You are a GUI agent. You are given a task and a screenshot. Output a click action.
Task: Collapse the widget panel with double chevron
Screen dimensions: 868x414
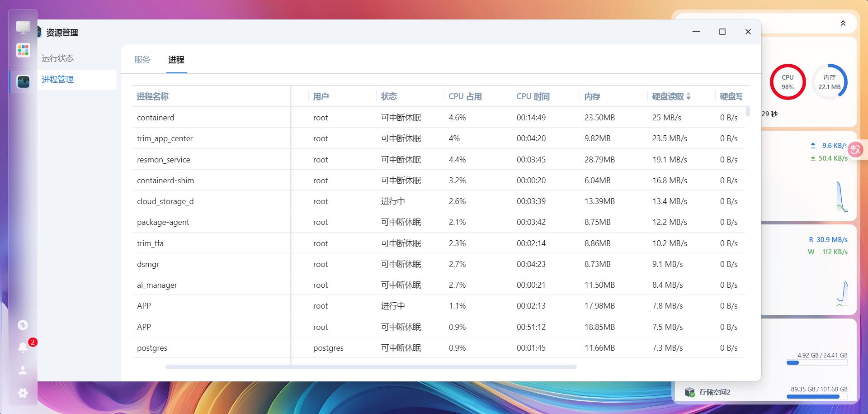[843, 23]
